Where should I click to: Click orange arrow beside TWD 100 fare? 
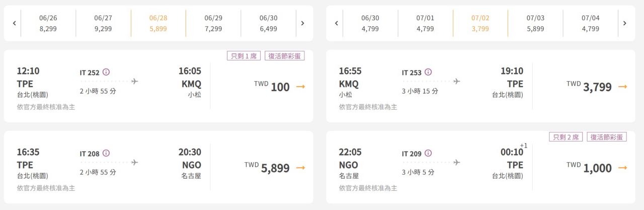pos(300,87)
